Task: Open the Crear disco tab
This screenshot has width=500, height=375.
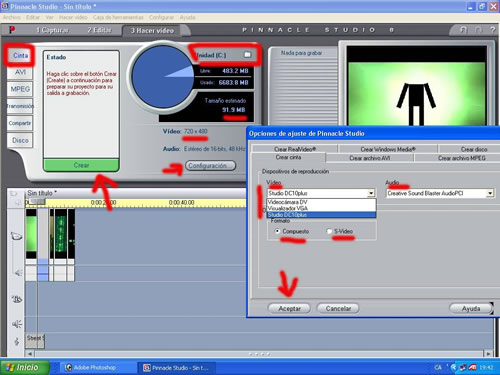Action: 474,149
